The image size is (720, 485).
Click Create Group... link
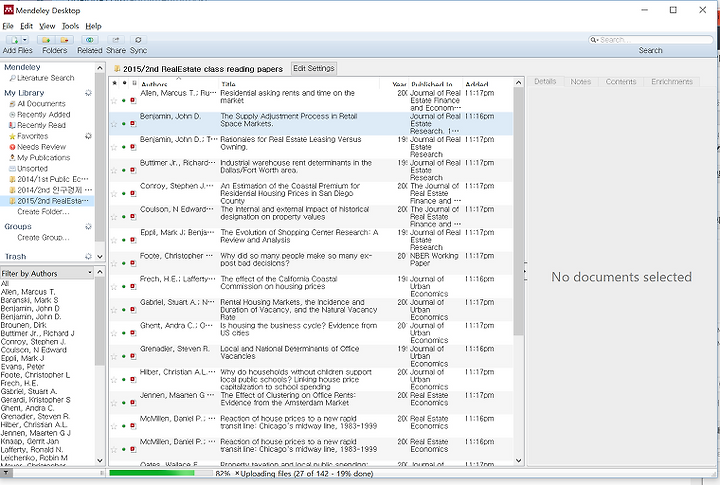[43, 238]
